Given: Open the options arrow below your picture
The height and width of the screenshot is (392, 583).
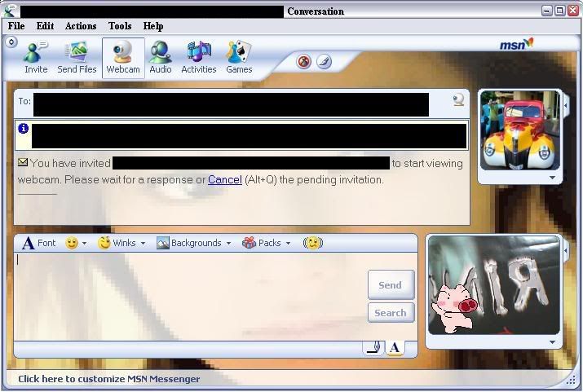Looking at the screenshot, I should [552, 342].
